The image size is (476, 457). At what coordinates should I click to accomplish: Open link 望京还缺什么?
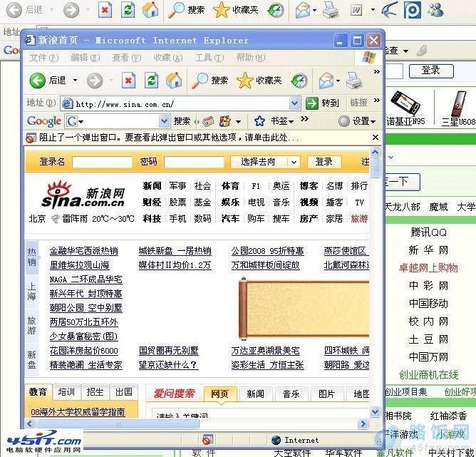point(168,365)
